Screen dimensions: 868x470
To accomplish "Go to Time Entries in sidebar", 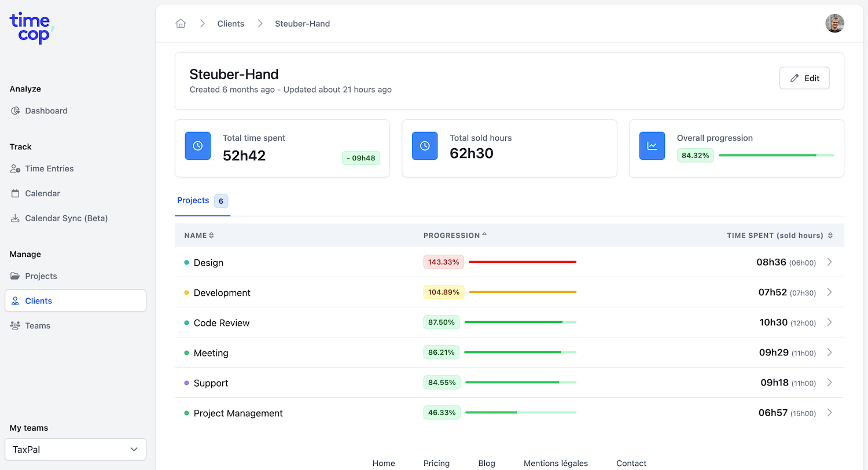I will click(49, 168).
